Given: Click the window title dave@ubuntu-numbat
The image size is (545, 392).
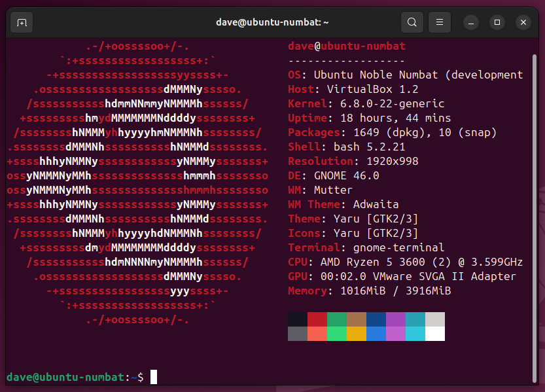Looking at the screenshot, I should click(x=272, y=22).
